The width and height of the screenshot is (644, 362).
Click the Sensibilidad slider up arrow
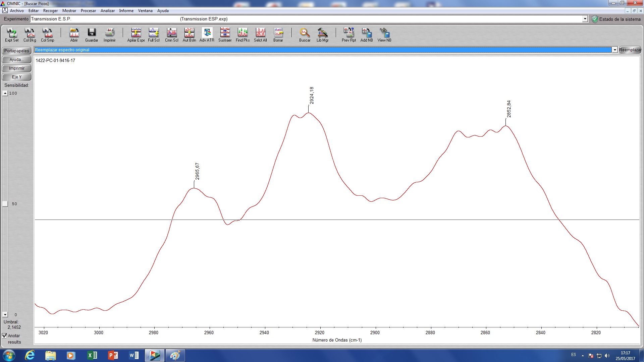pyautogui.click(x=5, y=94)
